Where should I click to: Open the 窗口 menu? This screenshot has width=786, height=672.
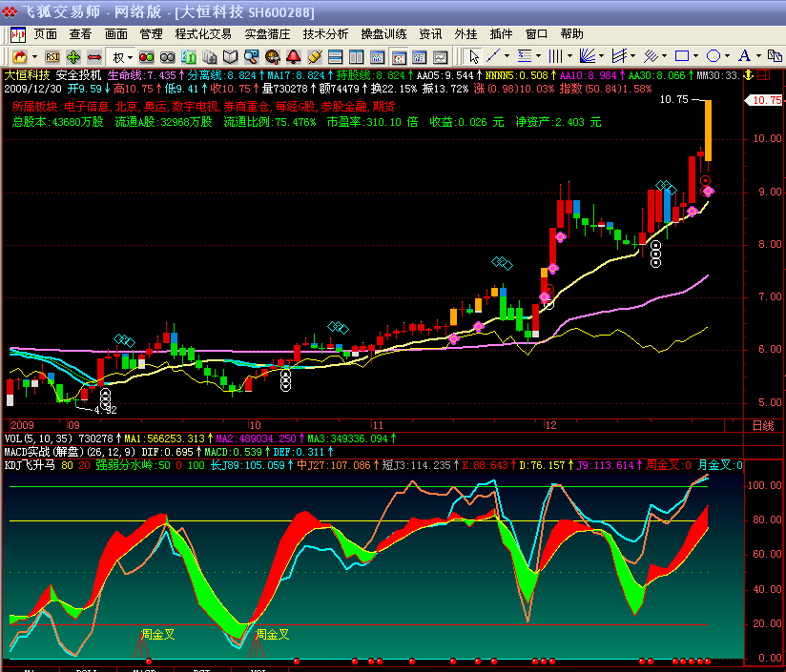point(536,34)
